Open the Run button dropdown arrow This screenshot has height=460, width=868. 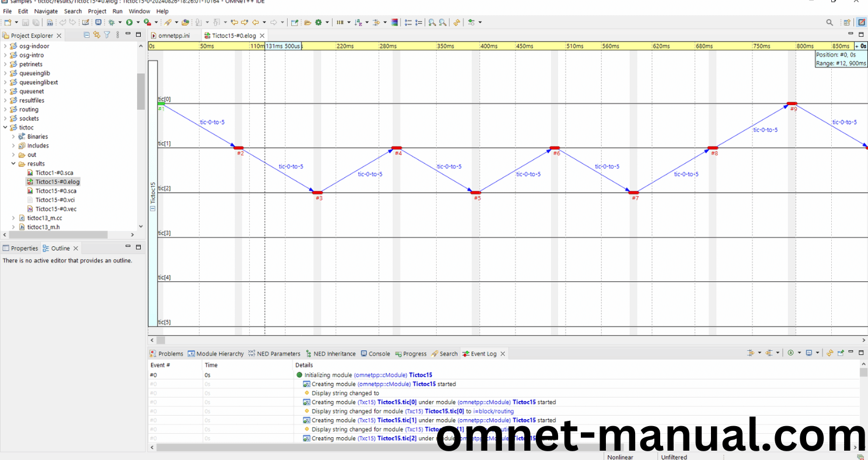138,22
